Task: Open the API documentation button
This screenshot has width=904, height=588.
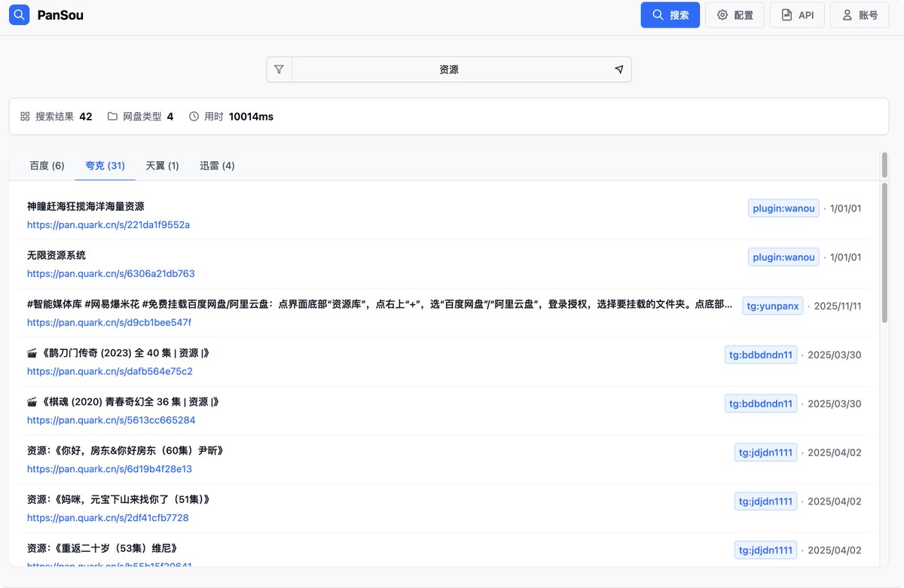Action: click(797, 15)
